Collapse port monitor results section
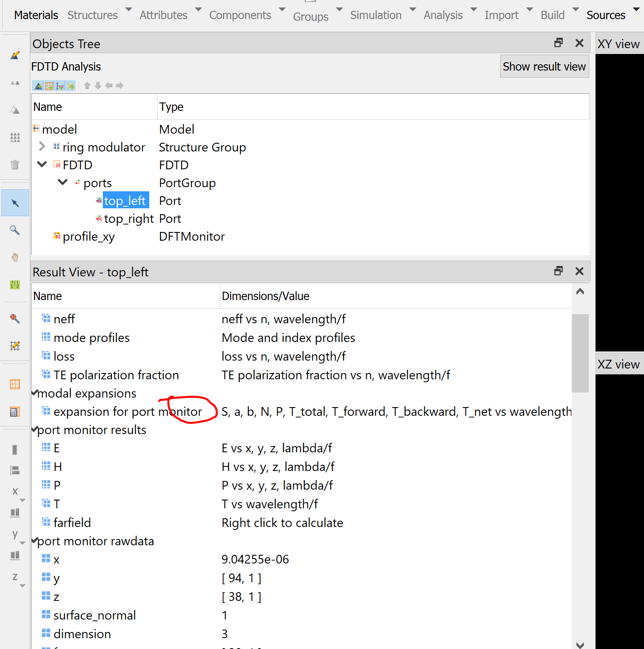644x649 pixels. 35,429
